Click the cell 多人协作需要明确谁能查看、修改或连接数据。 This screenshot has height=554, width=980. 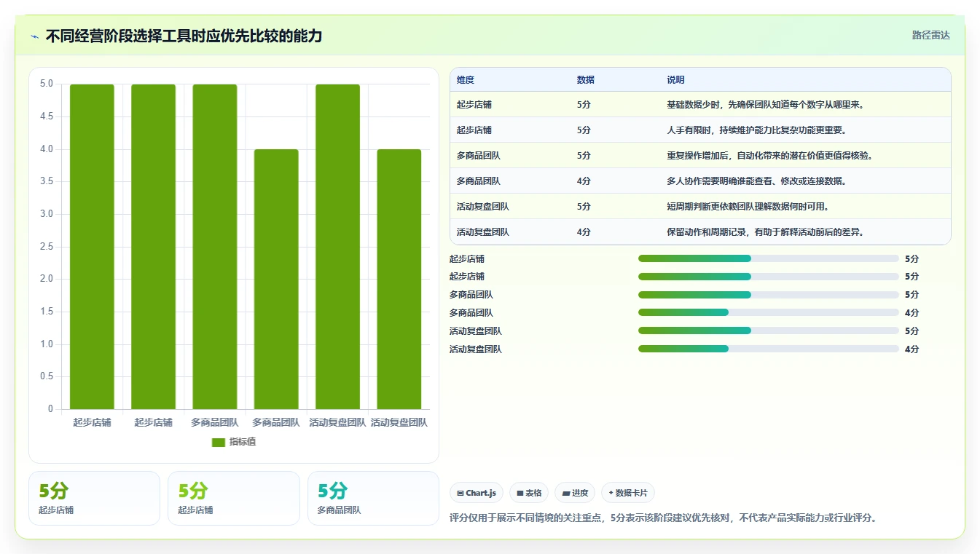(756, 181)
